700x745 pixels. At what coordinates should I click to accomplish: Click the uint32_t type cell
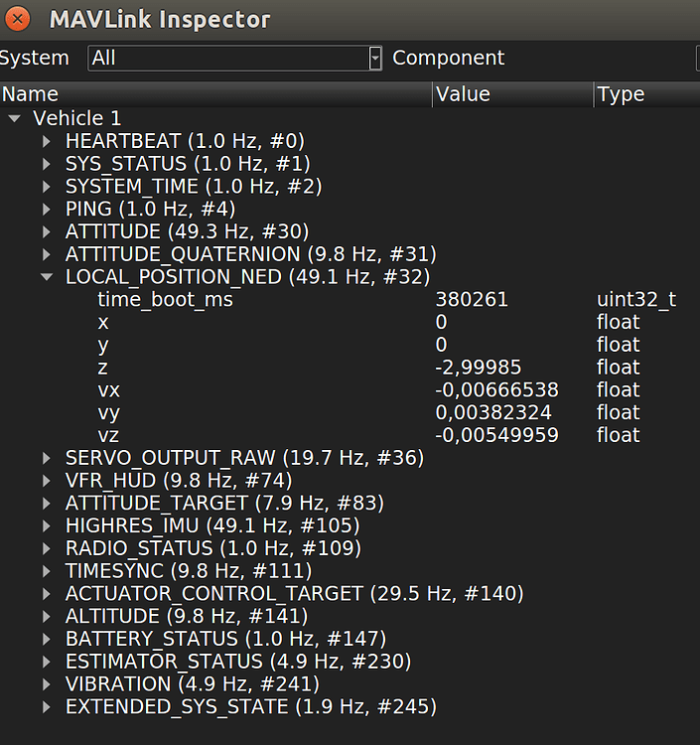coord(636,300)
